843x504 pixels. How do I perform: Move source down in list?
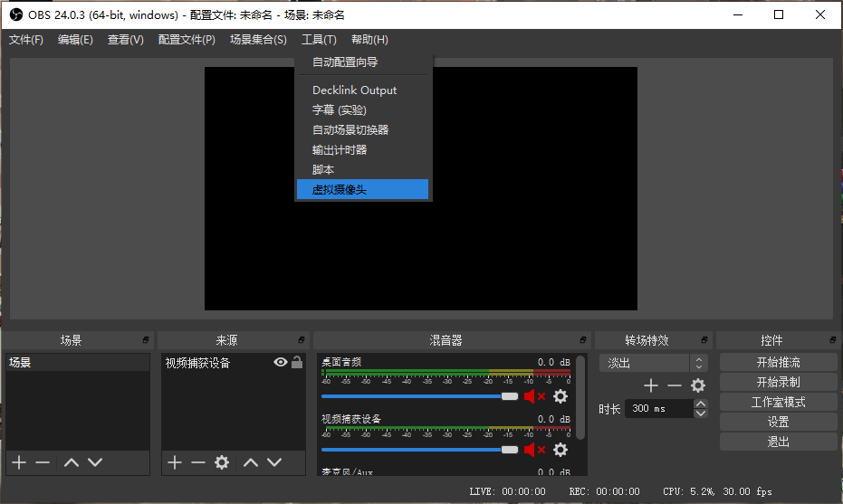[x=274, y=462]
